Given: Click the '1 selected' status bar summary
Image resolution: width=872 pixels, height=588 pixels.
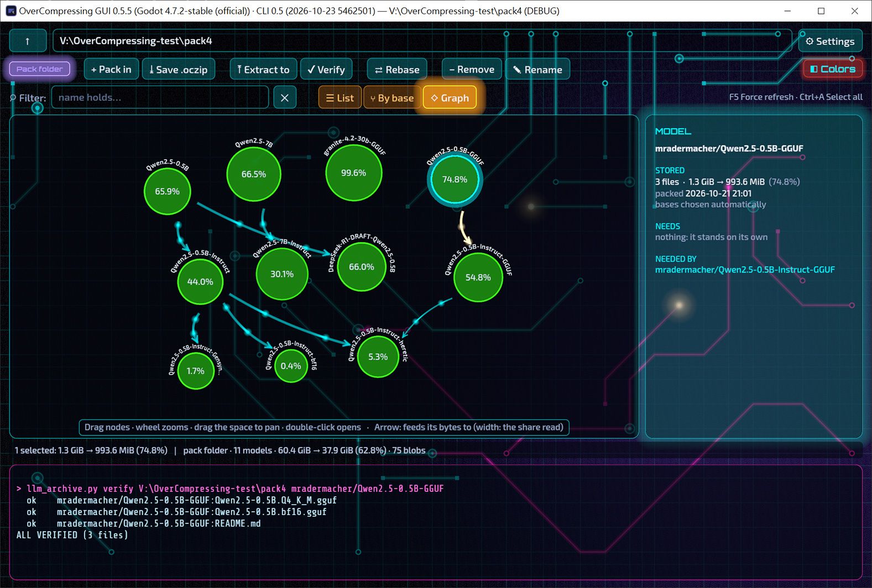Looking at the screenshot, I should 91,450.
